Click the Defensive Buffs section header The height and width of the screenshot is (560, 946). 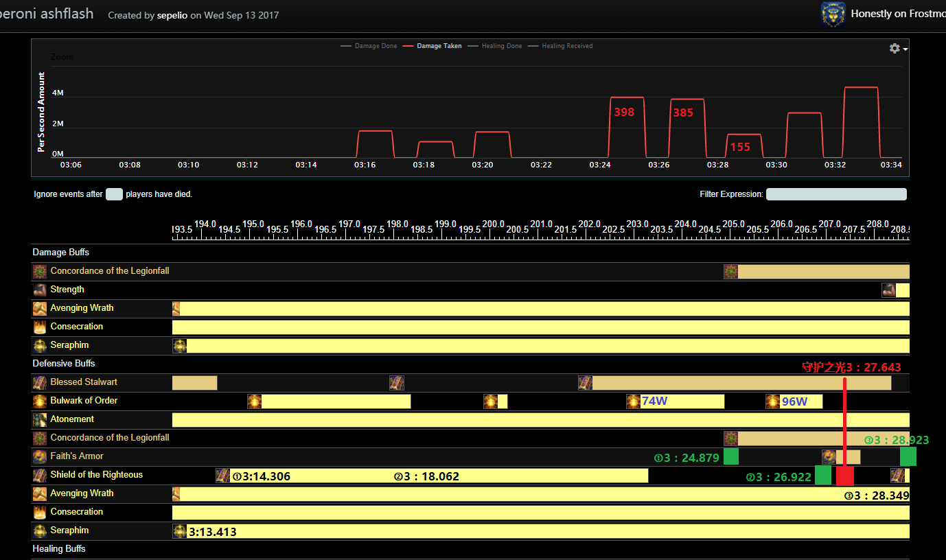tap(64, 364)
